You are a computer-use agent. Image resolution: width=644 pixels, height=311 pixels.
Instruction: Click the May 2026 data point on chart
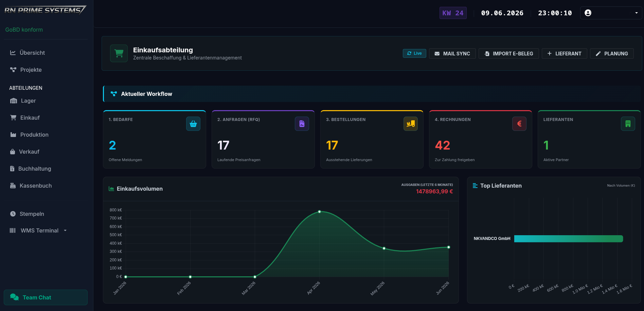[384, 248]
